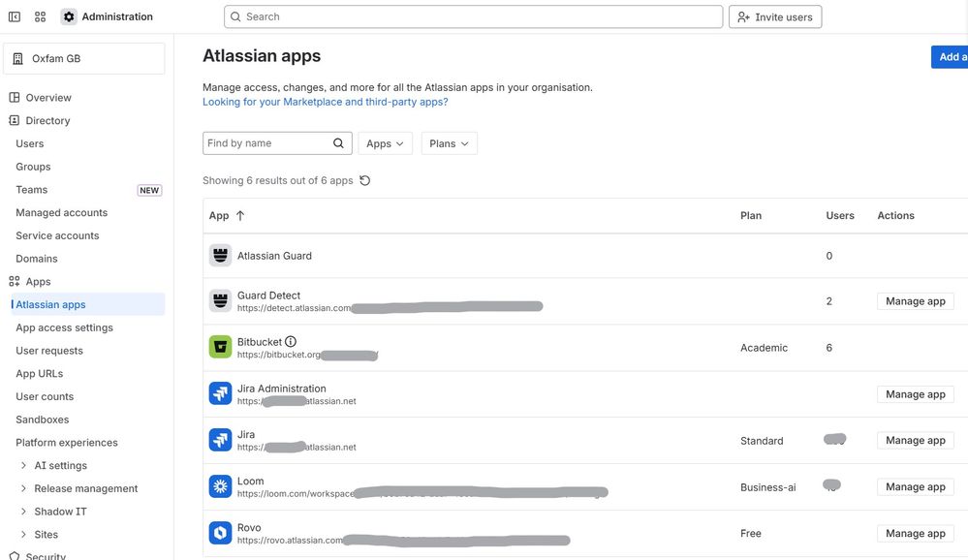This screenshot has width=968, height=560.
Task: Click the Academic plan cell for Bitbucket
Action: click(764, 348)
